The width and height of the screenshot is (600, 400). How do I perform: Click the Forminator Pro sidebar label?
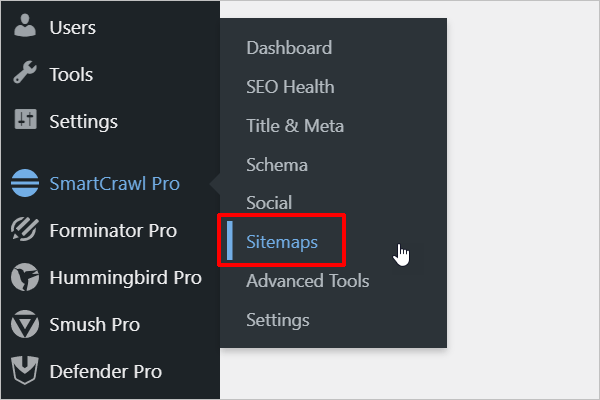(x=113, y=231)
